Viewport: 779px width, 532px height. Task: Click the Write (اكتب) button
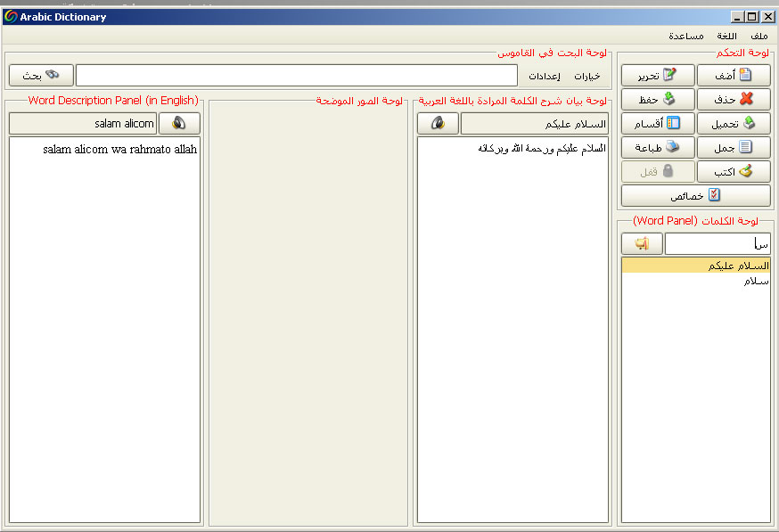pos(734,171)
